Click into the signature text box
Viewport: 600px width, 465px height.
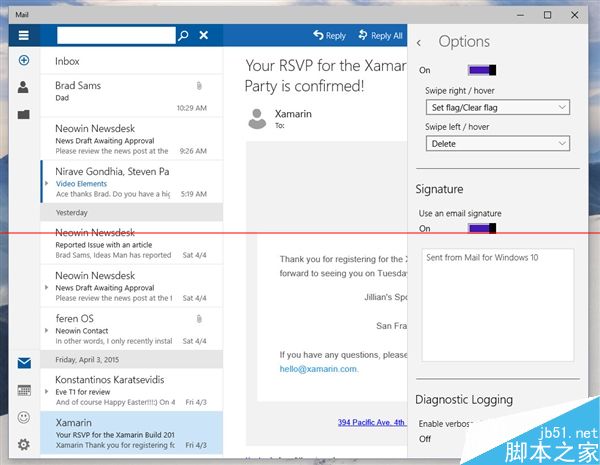coord(497,305)
